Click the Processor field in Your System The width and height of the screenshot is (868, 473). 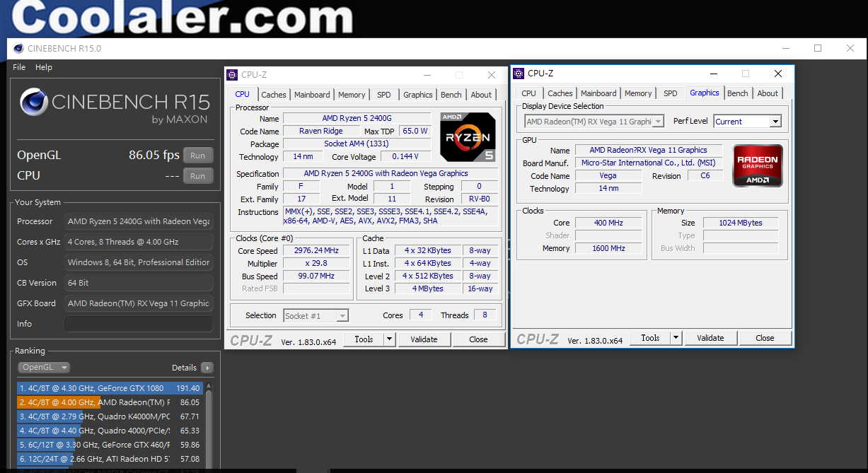coord(139,221)
